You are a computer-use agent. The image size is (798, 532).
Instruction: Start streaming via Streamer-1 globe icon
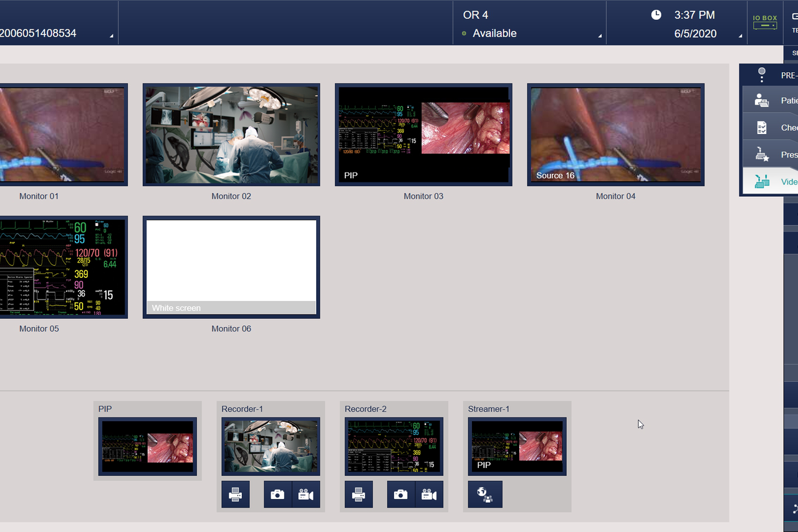(x=484, y=494)
